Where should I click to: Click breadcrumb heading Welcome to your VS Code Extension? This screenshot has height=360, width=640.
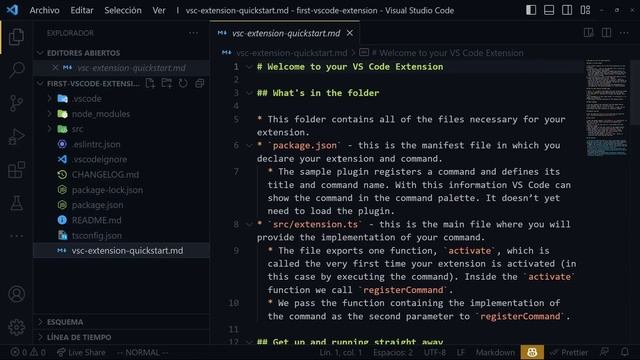[x=447, y=53]
